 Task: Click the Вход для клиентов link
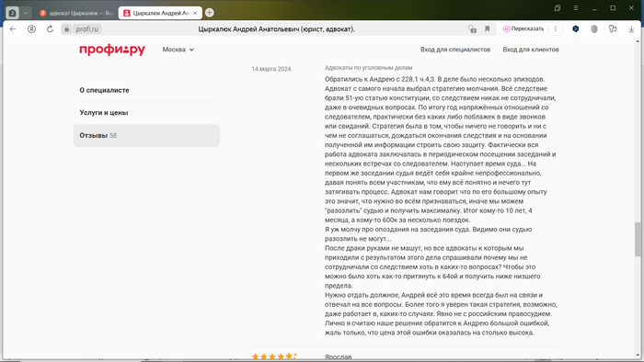point(531,50)
